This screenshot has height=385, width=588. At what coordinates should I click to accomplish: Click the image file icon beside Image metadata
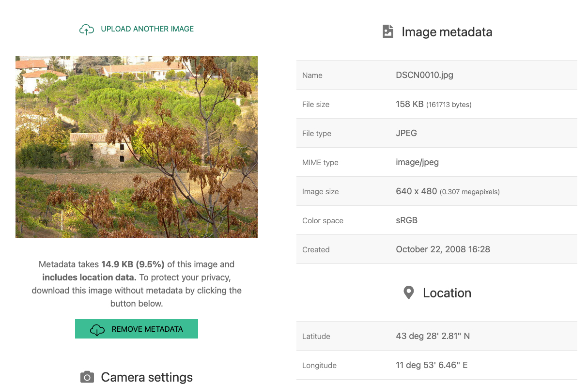click(x=387, y=32)
